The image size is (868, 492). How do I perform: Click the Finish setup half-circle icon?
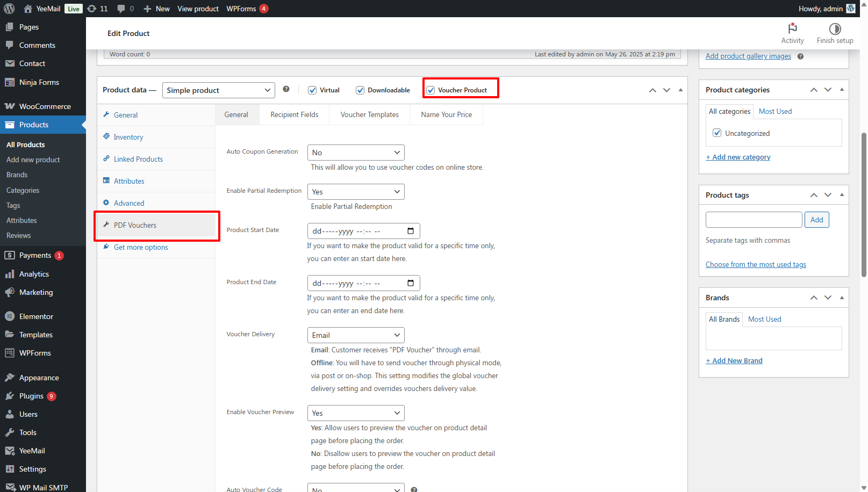click(x=835, y=28)
